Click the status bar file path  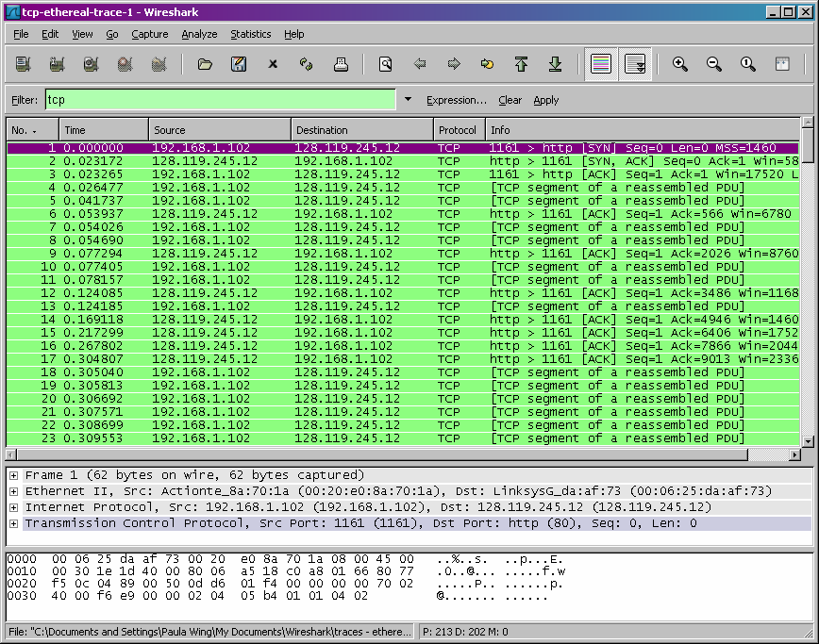tap(209, 632)
